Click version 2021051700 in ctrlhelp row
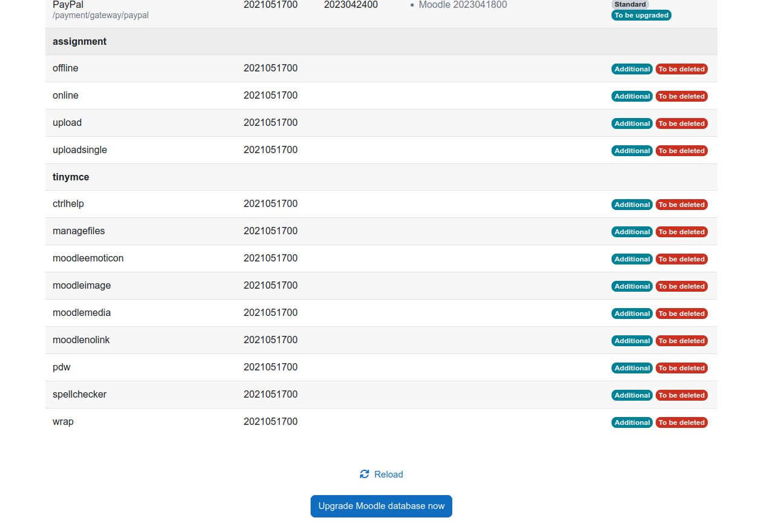The height and width of the screenshot is (532, 775). 271,204
